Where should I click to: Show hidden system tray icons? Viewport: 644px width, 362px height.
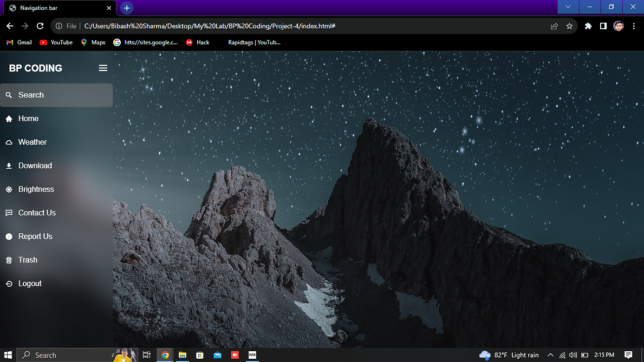[x=550, y=355]
